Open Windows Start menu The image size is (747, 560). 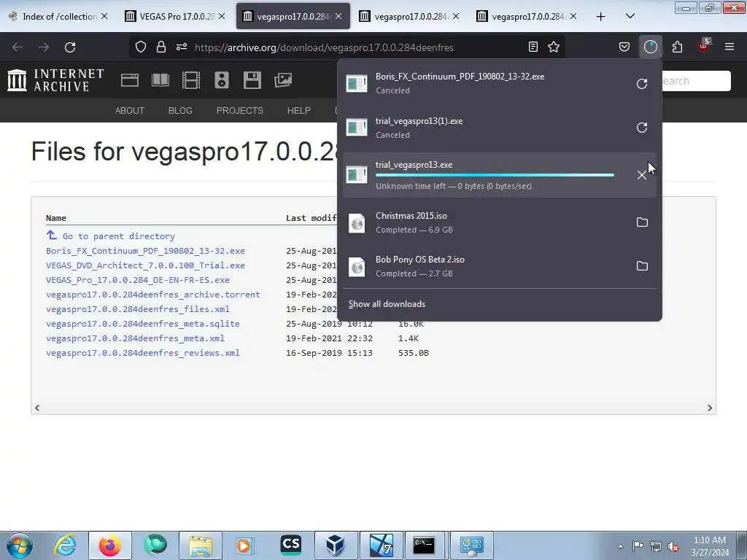click(x=19, y=545)
